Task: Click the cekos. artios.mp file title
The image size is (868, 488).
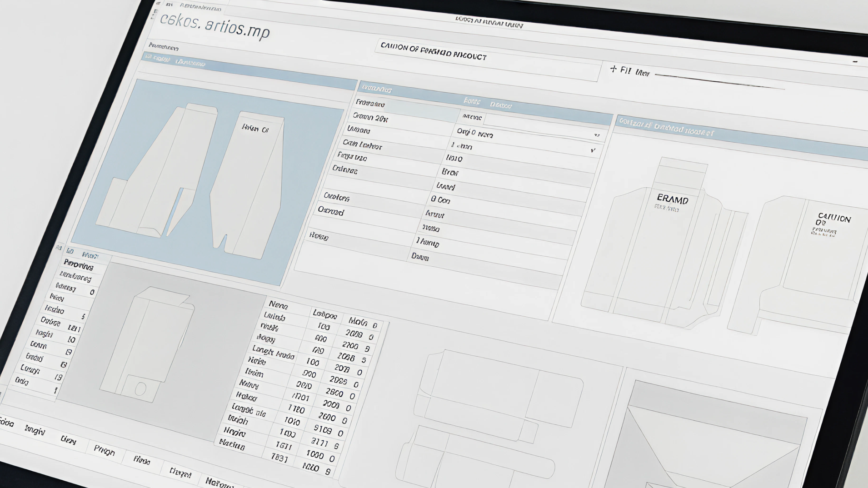Action: click(215, 25)
